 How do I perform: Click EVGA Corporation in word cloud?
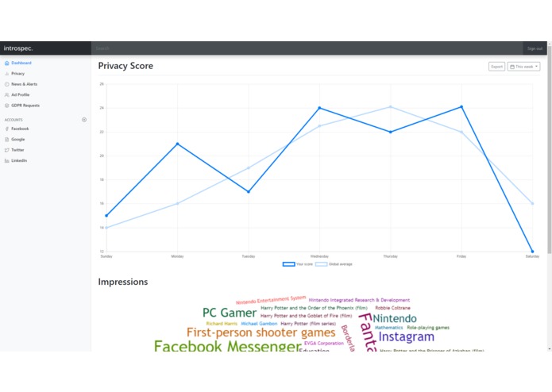(324, 343)
